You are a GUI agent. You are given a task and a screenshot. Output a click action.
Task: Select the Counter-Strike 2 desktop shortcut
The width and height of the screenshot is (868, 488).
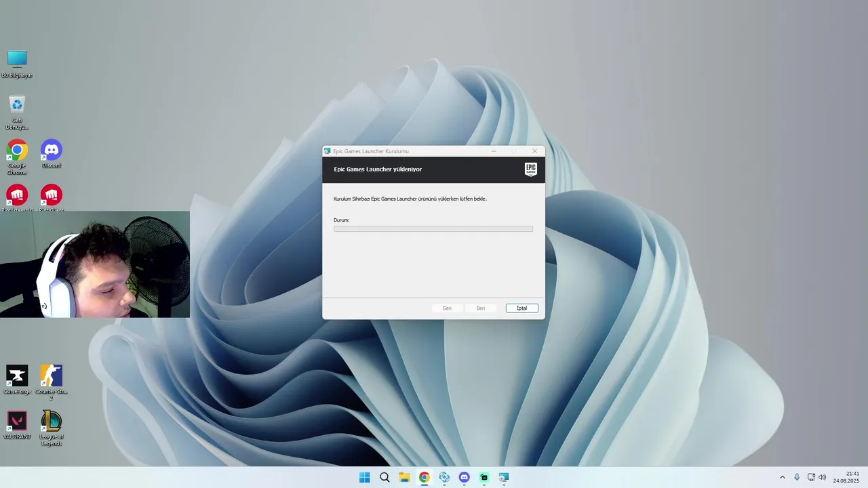pos(52,383)
